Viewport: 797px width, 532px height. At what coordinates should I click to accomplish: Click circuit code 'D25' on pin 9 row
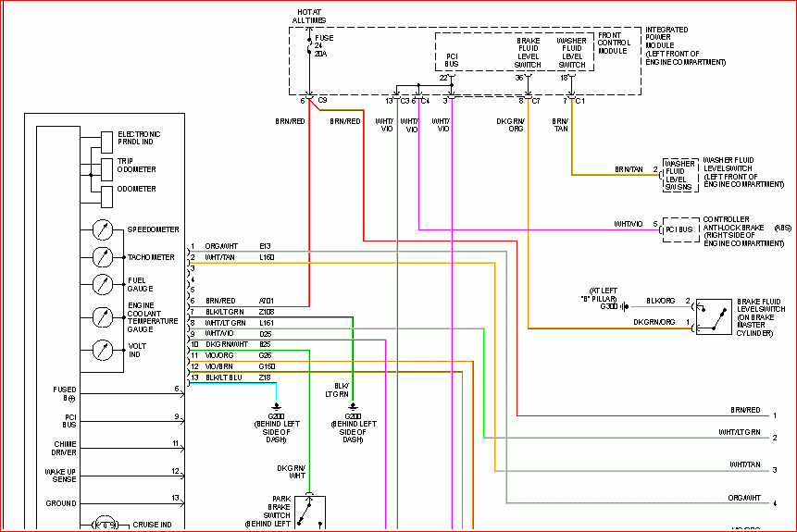[x=266, y=334]
